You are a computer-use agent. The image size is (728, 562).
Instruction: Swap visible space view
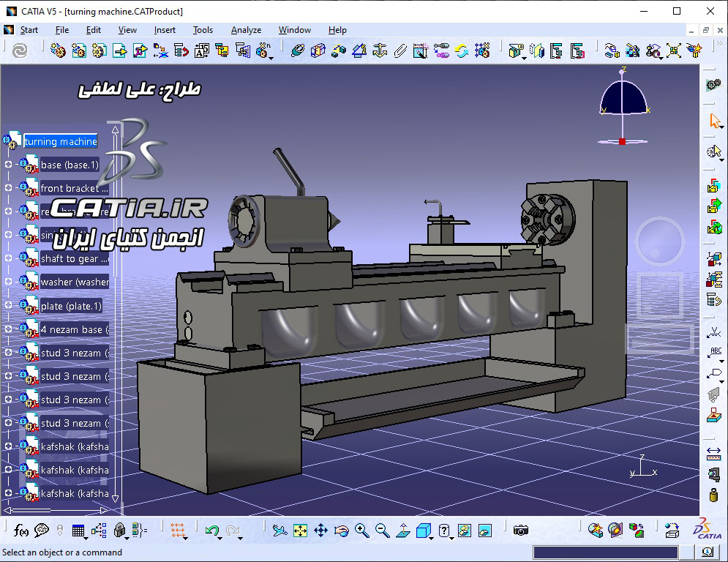pos(484,530)
